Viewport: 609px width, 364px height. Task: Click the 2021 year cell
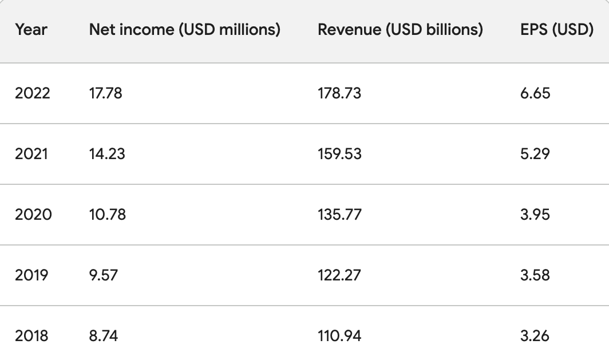[32, 154]
